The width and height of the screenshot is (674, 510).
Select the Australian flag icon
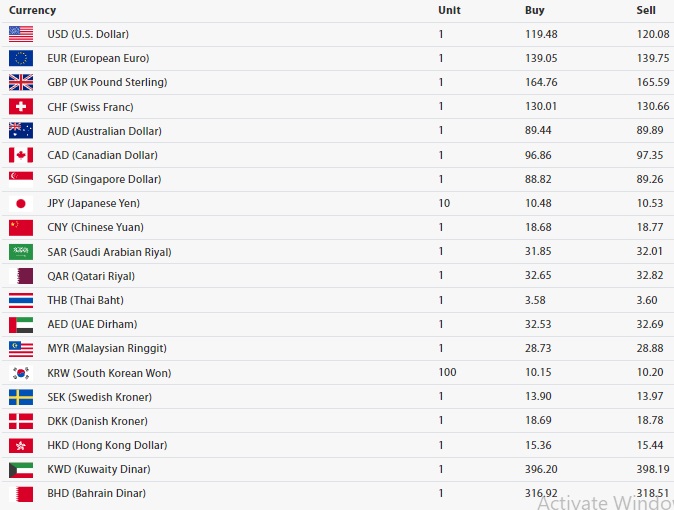pos(21,130)
